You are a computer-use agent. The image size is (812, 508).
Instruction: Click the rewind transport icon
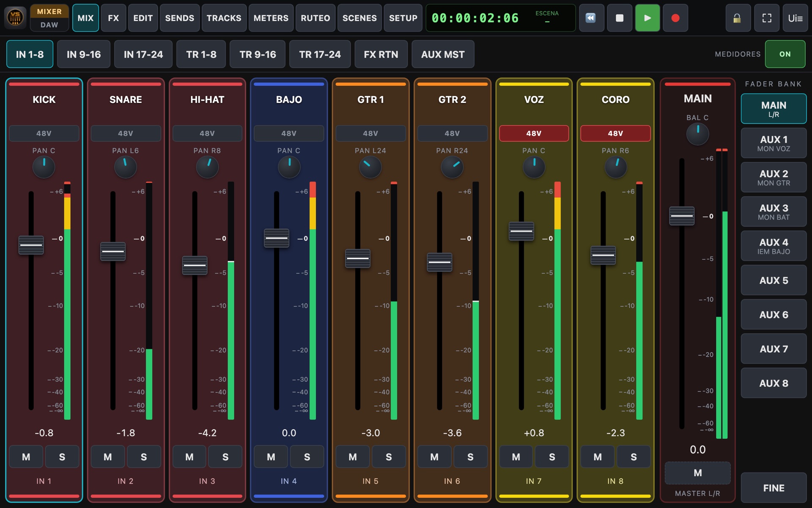pos(591,18)
